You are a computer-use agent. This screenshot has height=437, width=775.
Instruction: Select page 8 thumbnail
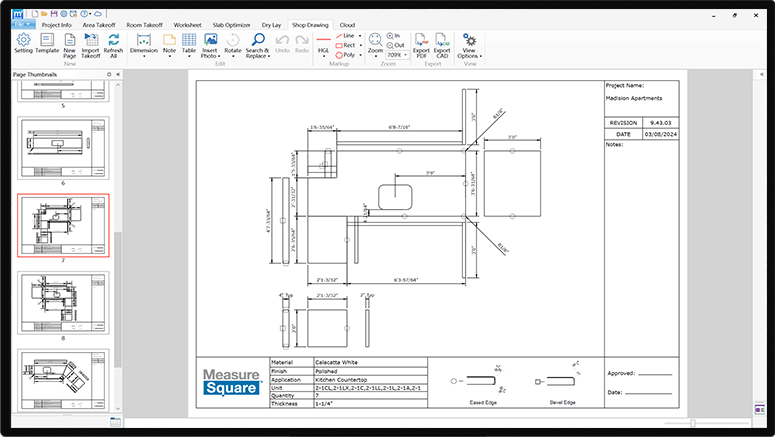(x=63, y=301)
